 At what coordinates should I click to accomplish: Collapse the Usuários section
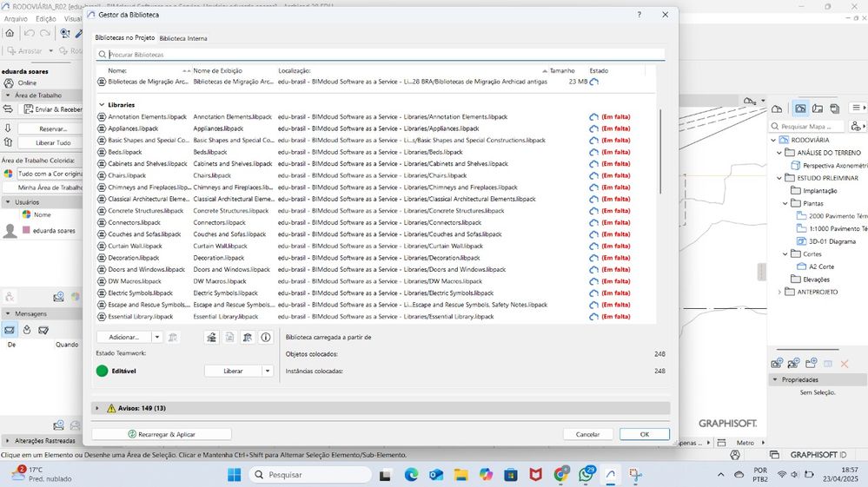8,202
